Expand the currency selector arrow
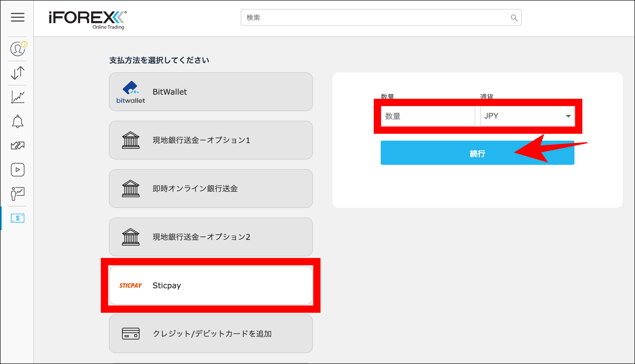635x364 pixels. click(568, 116)
